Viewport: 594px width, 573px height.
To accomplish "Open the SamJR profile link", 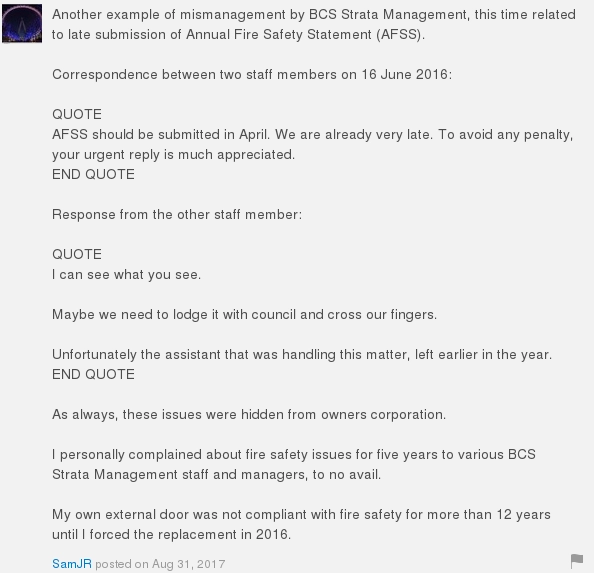I will (x=72, y=564).
